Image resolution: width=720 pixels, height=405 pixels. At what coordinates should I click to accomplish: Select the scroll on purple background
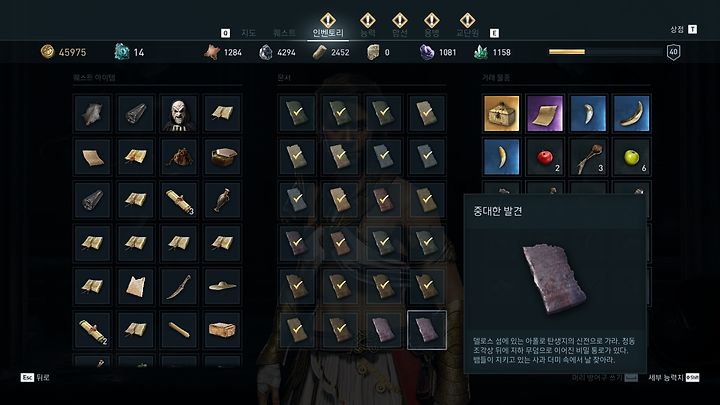pos(545,113)
